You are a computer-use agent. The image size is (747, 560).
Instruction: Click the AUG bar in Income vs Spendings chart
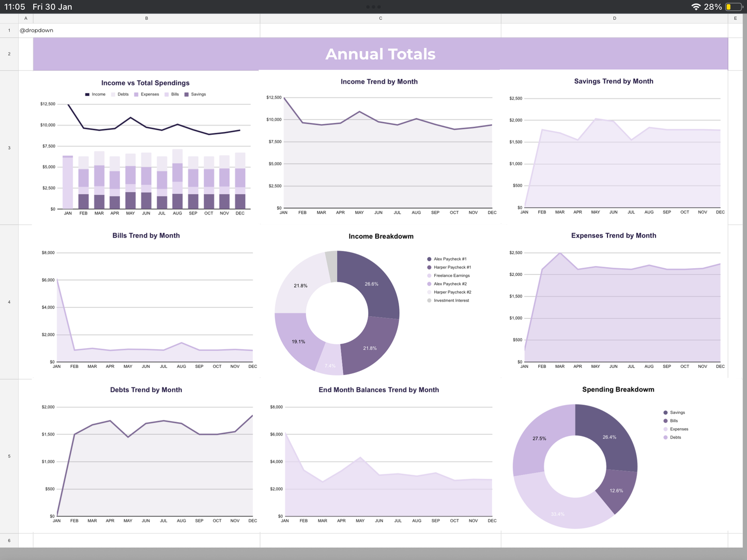(x=177, y=179)
